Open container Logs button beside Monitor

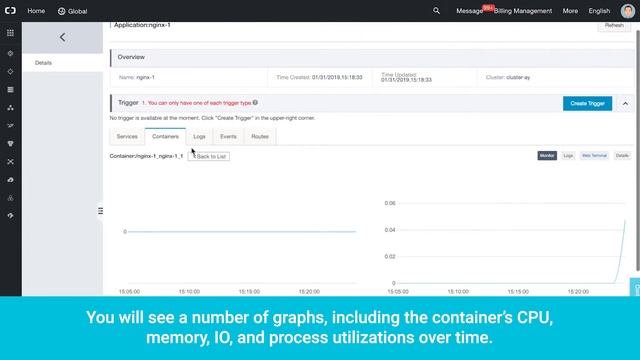tap(568, 156)
